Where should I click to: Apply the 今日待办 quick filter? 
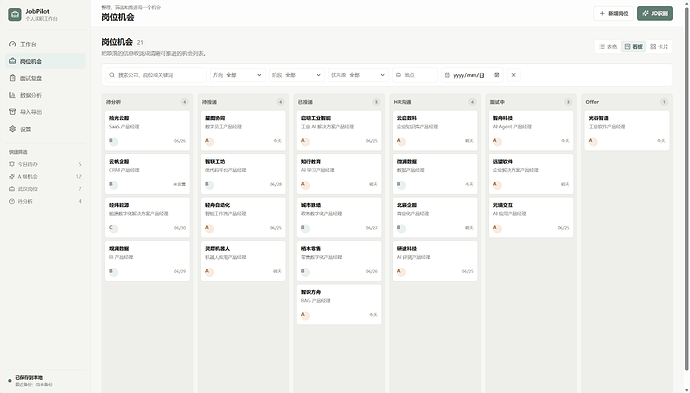[45, 164]
